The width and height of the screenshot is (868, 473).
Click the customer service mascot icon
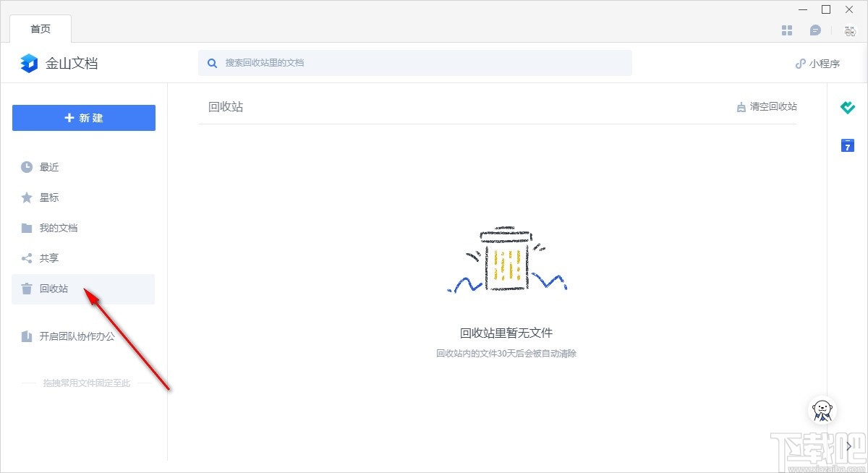pos(822,411)
